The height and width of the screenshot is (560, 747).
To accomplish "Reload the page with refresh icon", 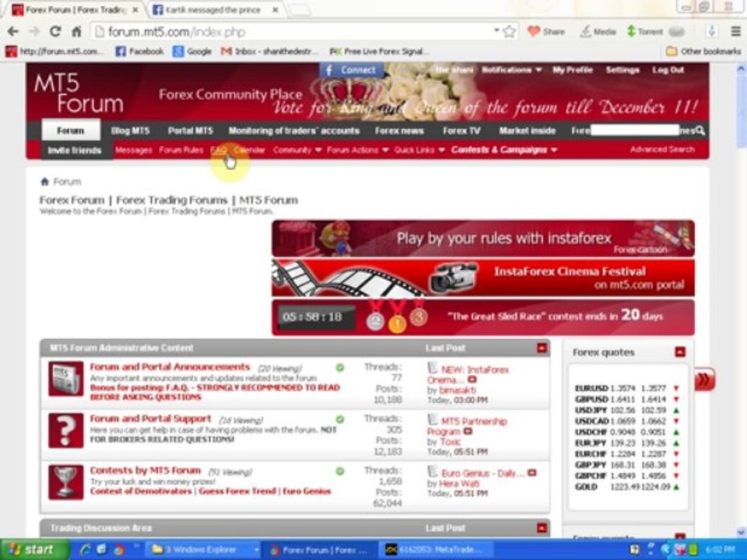I will 55,31.
